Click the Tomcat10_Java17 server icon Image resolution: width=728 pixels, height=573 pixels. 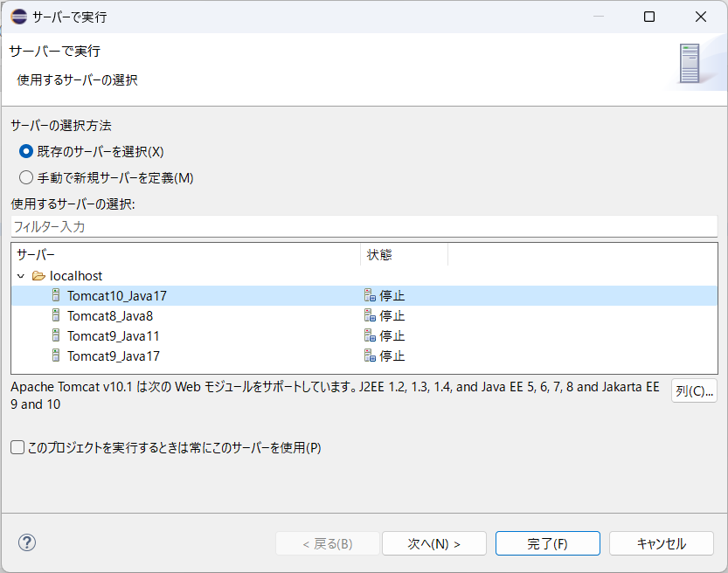coord(57,296)
